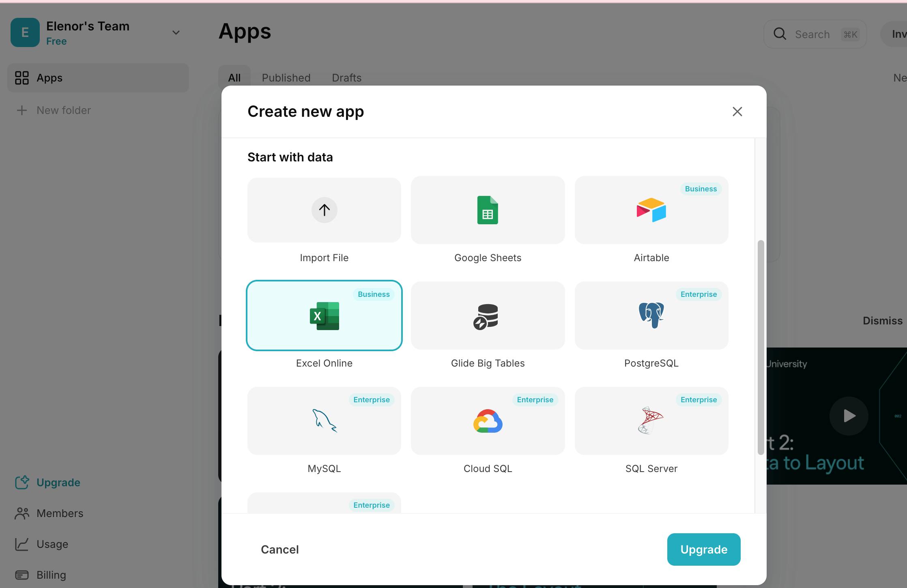Choose the Cloud SQL tile
This screenshot has height=588, width=907.
pyautogui.click(x=488, y=421)
